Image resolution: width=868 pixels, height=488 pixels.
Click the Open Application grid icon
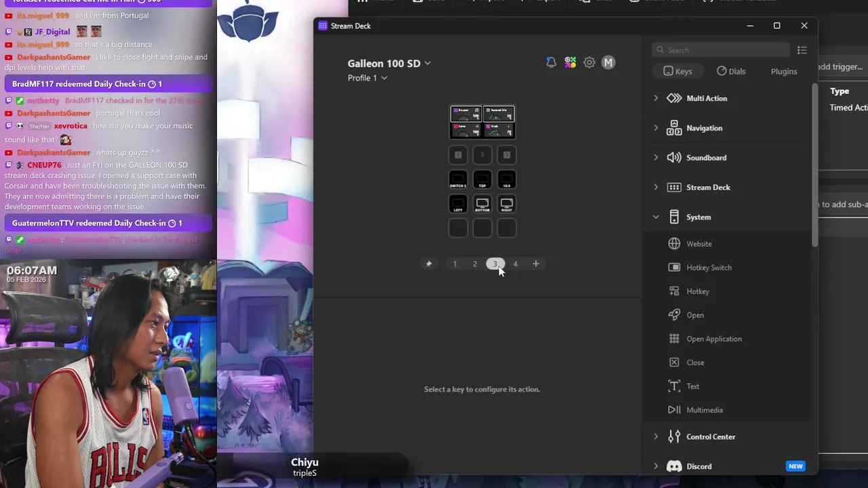point(674,339)
